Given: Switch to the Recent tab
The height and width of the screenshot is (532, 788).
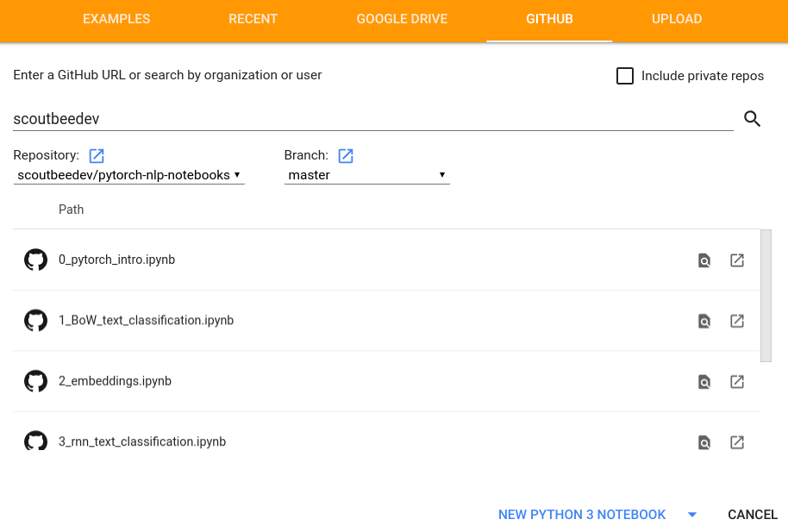Looking at the screenshot, I should tap(253, 19).
